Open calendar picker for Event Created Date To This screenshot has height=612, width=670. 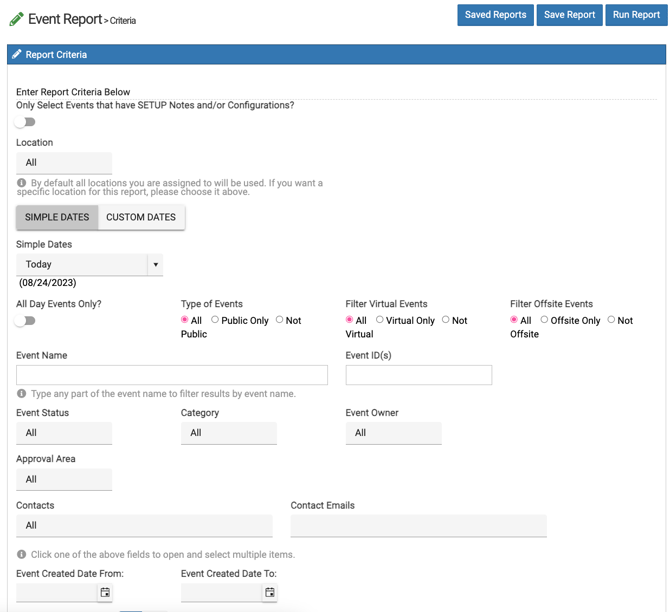coord(269,593)
